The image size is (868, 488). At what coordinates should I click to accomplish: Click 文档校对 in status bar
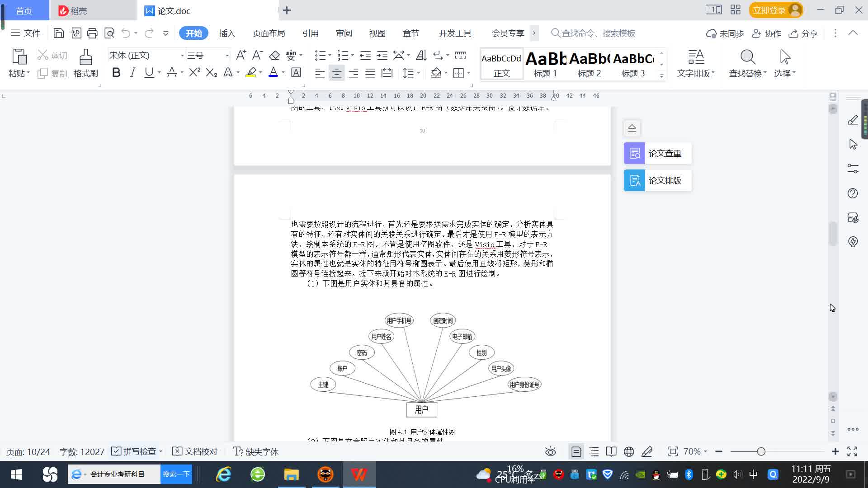pyautogui.click(x=195, y=451)
